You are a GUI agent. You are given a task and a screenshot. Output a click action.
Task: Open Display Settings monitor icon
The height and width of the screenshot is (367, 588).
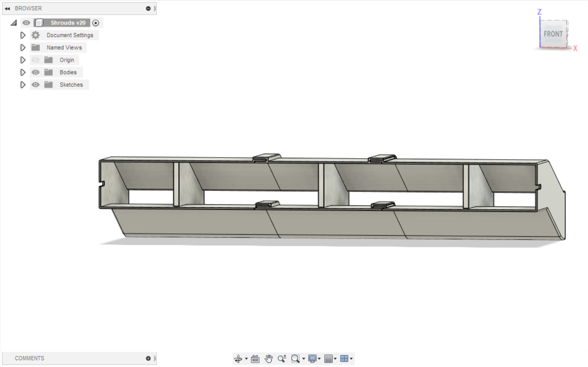click(312, 359)
